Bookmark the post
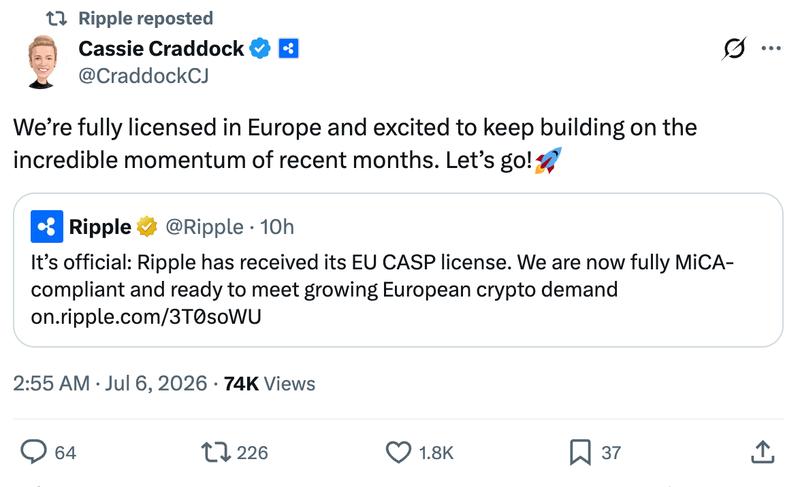 point(580,452)
